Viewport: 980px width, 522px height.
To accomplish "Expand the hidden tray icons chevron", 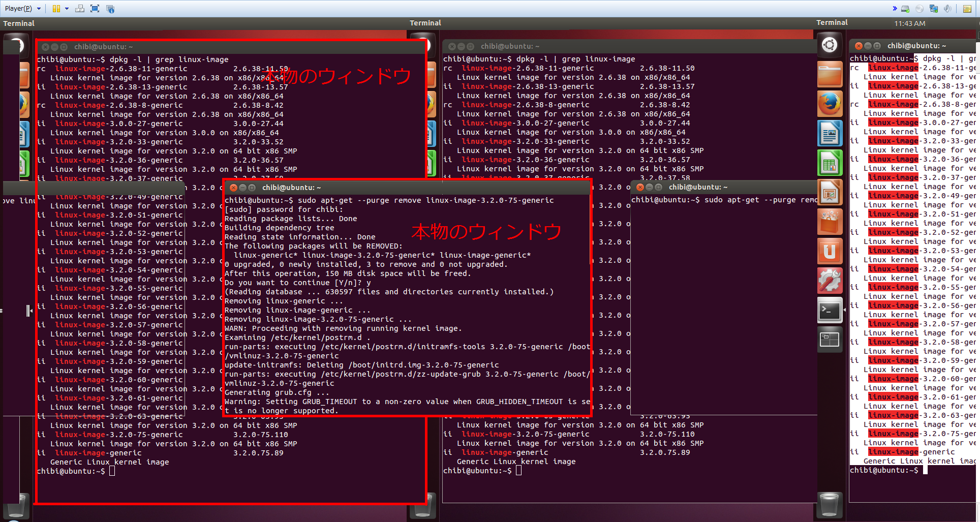I will point(895,9).
